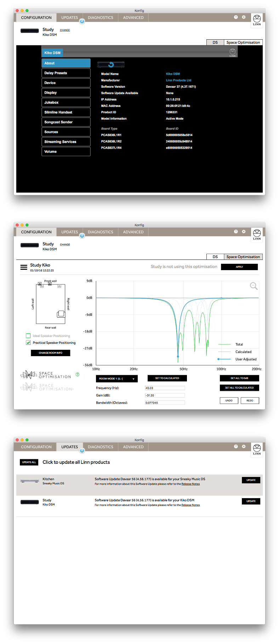Open ROOM MODE 1 dropdown

117,379
